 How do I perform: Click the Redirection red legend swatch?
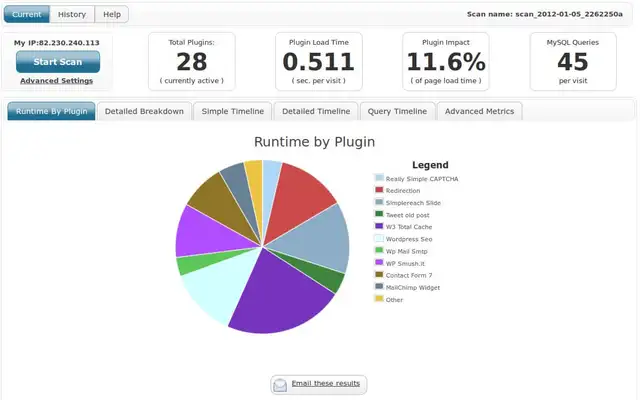(x=379, y=190)
